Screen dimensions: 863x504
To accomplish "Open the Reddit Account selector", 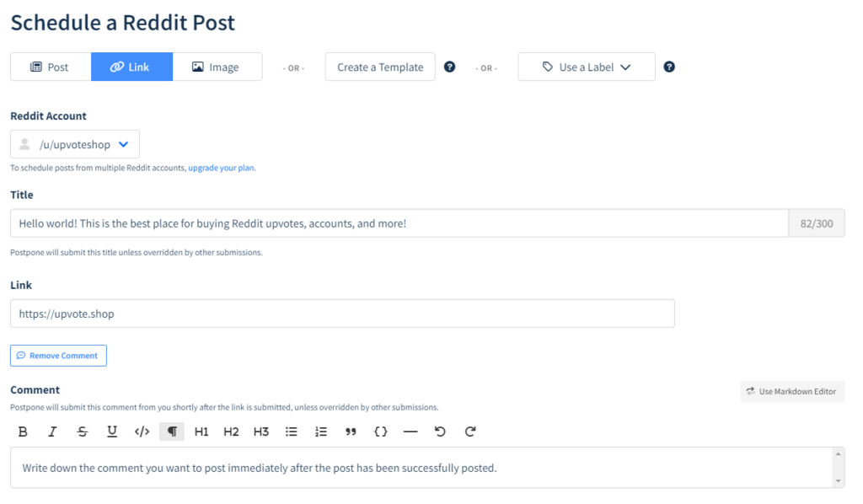I will (74, 143).
